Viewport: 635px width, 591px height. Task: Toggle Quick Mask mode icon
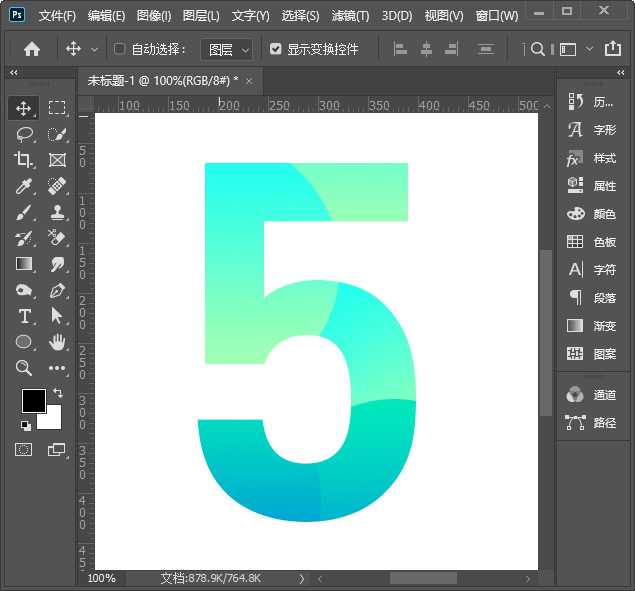[23, 450]
